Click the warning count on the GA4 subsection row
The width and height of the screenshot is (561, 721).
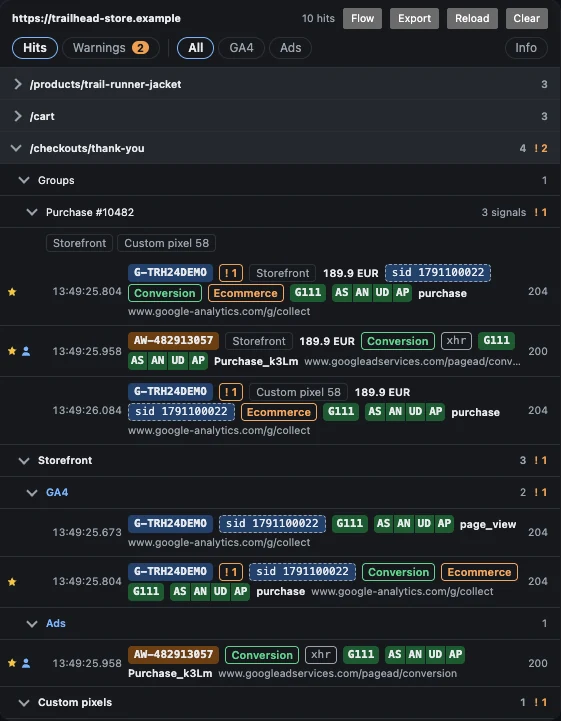[540, 492]
